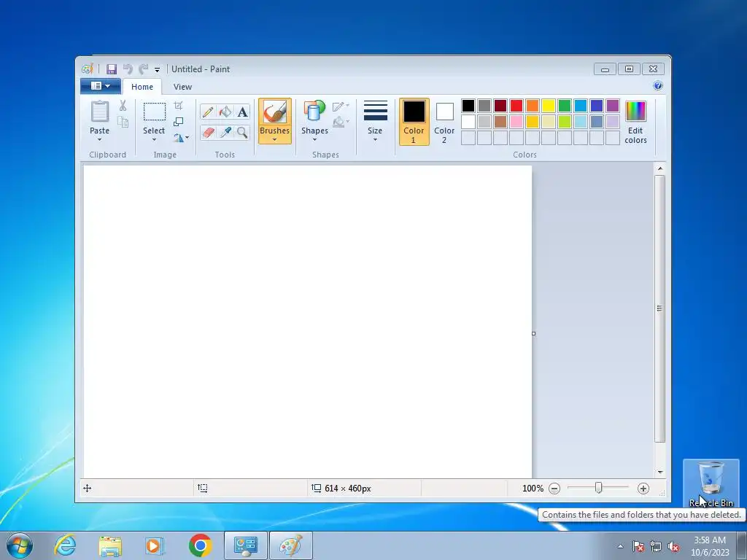This screenshot has width=747, height=560.
Task: Click the Brushes tool icon
Action: pos(275,112)
